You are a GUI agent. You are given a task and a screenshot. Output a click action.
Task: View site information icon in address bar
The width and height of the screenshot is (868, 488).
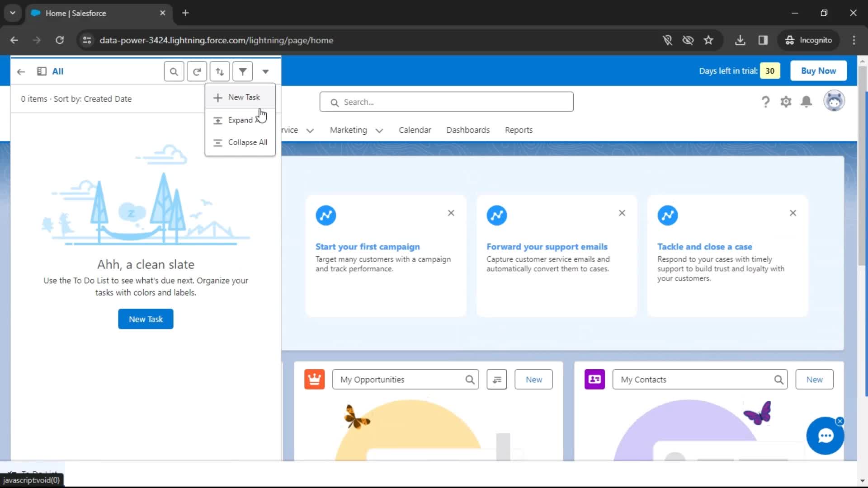pos(87,40)
